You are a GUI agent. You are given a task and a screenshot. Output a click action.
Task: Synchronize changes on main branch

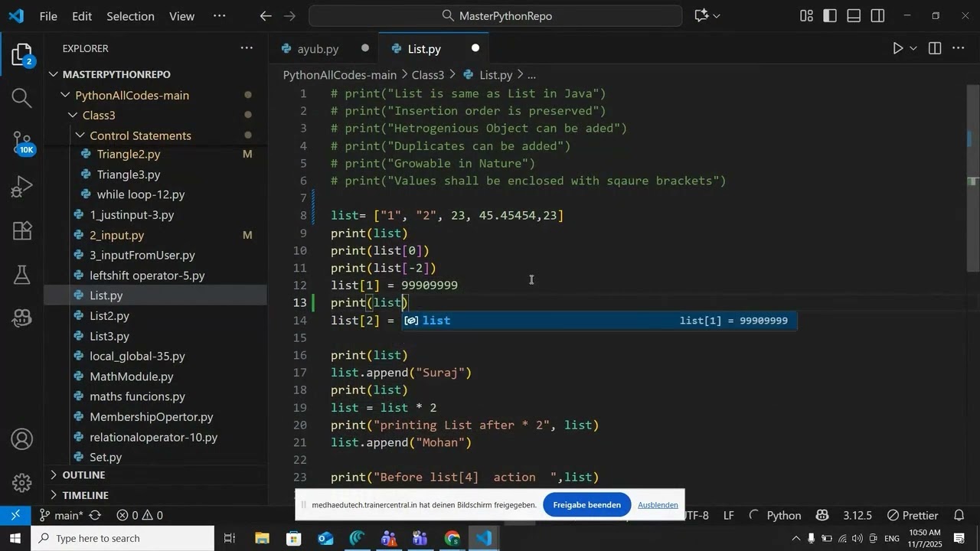96,516
